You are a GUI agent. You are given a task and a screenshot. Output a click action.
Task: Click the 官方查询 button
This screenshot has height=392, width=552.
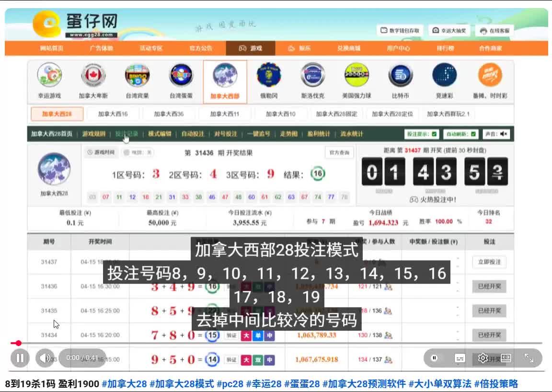[339, 152]
